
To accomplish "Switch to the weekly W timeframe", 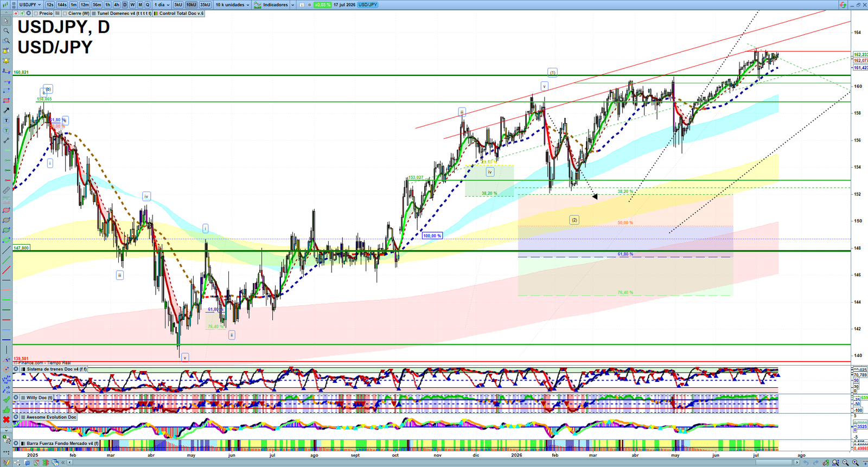I will coord(132,5).
